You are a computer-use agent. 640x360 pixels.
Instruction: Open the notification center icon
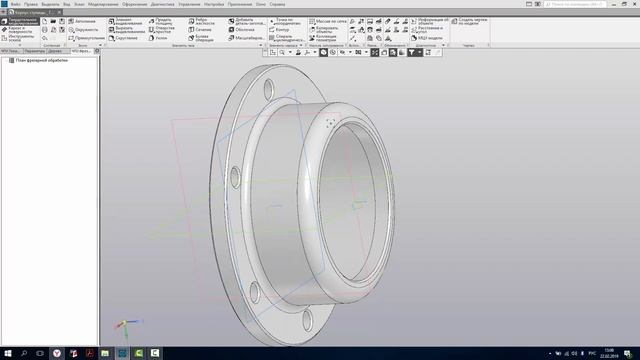point(628,353)
